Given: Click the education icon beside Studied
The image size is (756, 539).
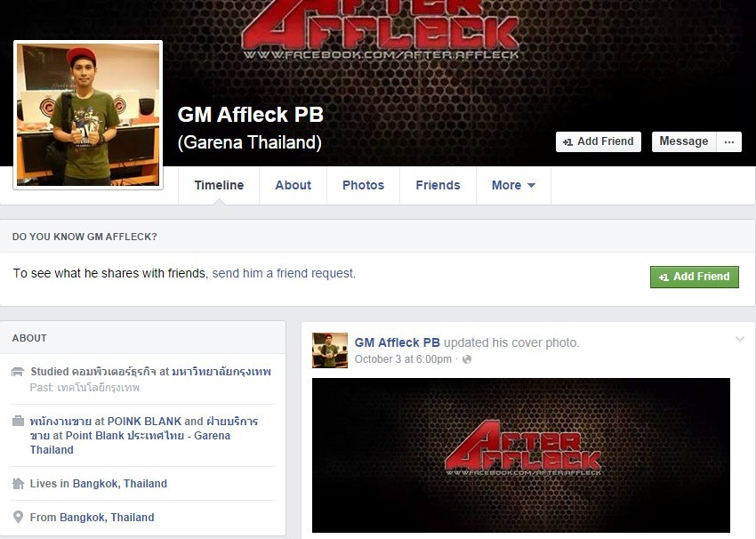Looking at the screenshot, I should pyautogui.click(x=18, y=372).
